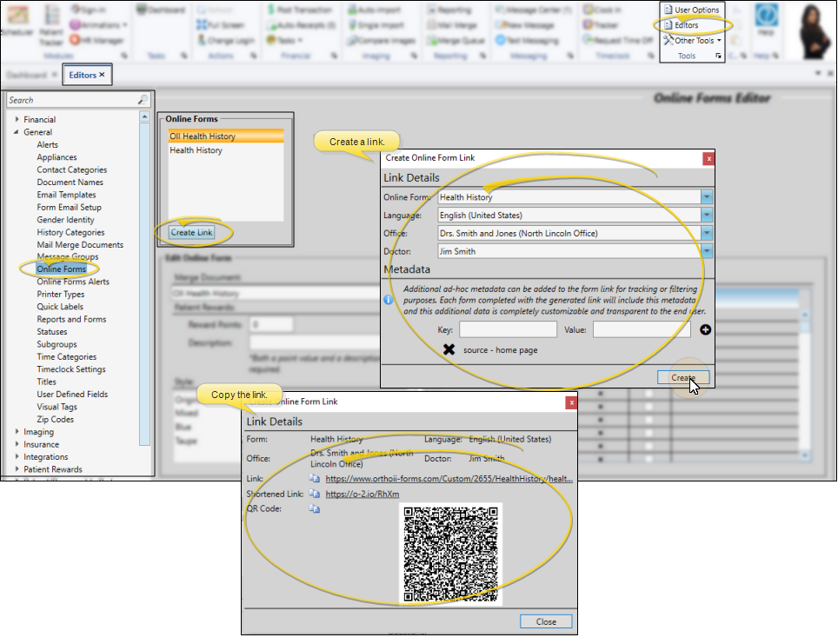Viewport: 838px width, 644px height.
Task: Open the Online Form dropdown
Action: click(x=706, y=197)
